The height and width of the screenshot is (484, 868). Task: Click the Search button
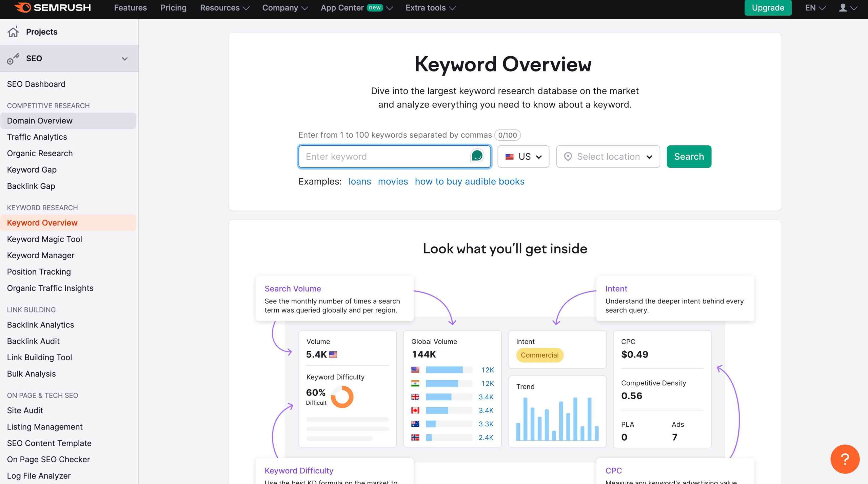[689, 156]
